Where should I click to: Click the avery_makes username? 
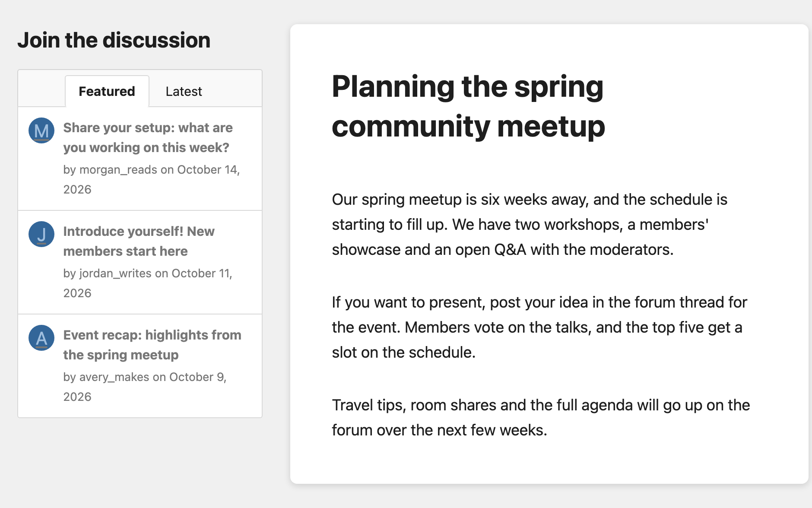[114, 377]
